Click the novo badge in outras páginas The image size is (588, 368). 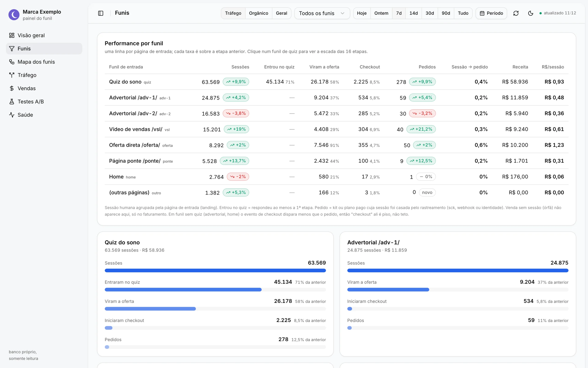[427, 193]
